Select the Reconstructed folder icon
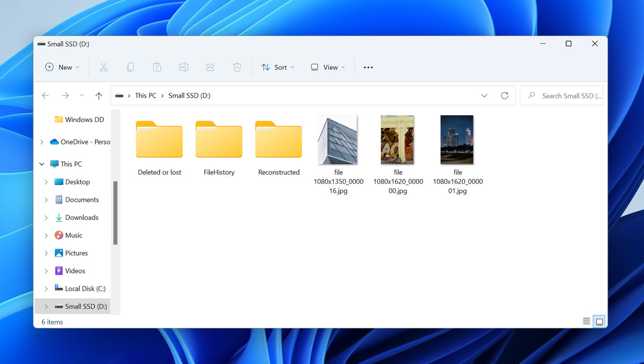Screen dimensions: 644x364 (x=279, y=140)
